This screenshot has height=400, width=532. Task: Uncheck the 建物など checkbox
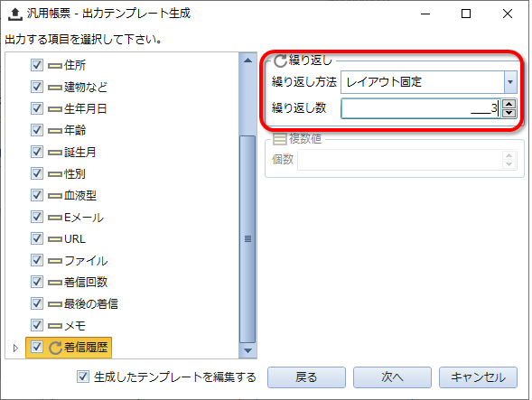coord(37,87)
